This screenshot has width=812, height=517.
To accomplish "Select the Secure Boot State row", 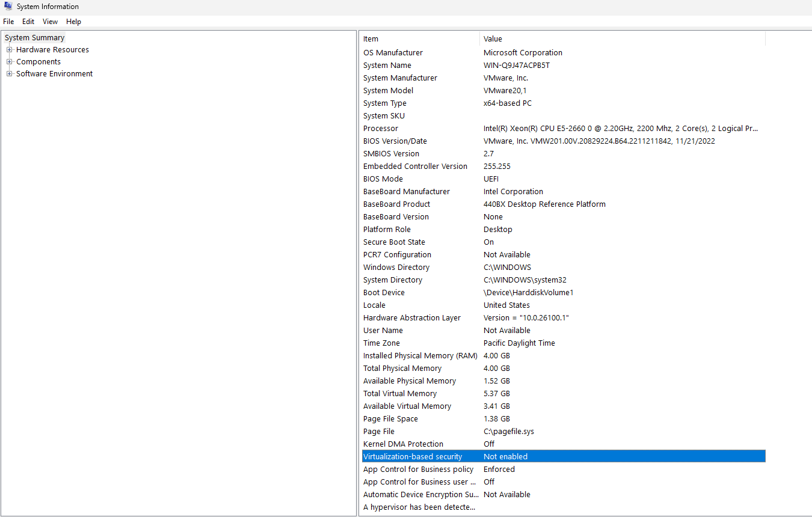I will tap(564, 242).
